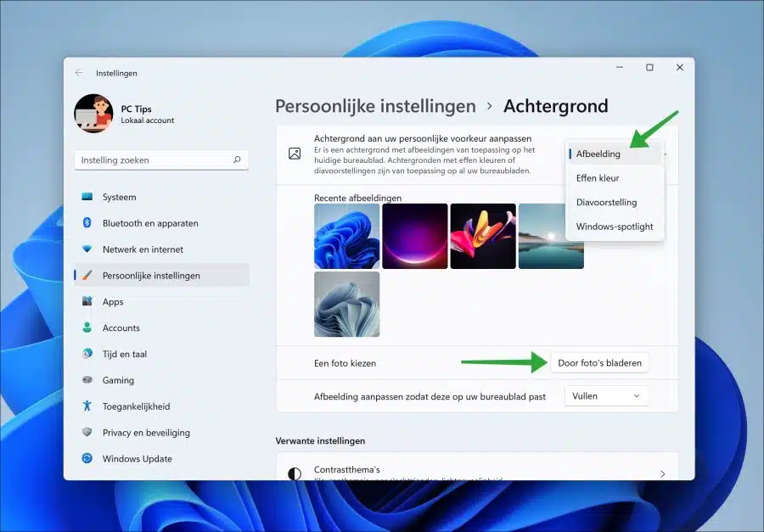This screenshot has height=532, width=764.
Task: Click the paintbrush icon for Persoonlijke instellingen
Action: (87, 275)
